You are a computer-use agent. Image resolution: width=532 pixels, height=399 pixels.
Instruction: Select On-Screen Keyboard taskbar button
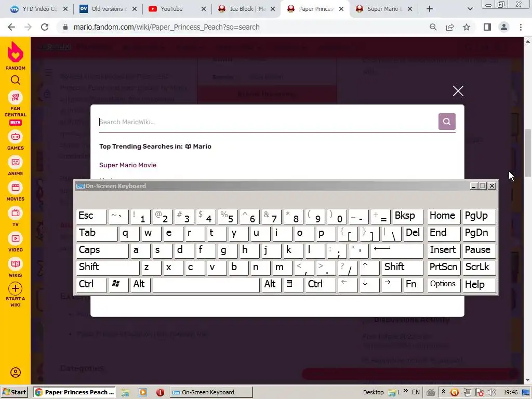pyautogui.click(x=211, y=392)
